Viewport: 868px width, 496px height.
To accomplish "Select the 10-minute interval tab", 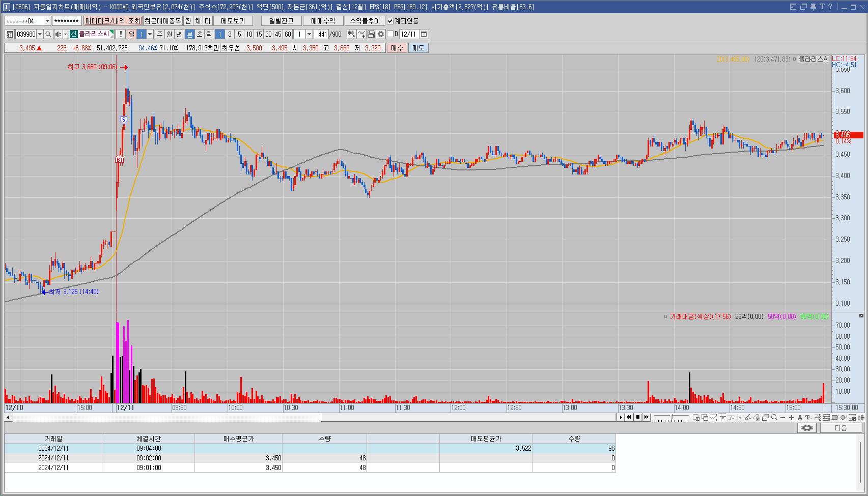I will (249, 34).
